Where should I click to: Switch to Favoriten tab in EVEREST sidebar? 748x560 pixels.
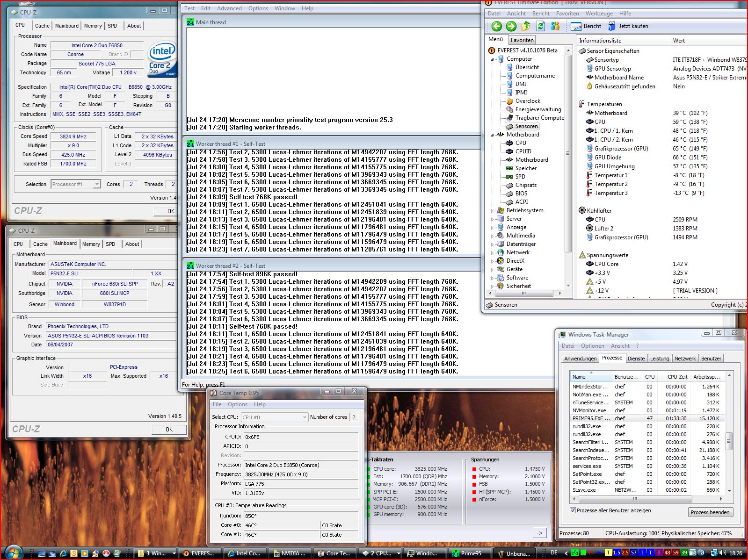pyautogui.click(x=522, y=40)
